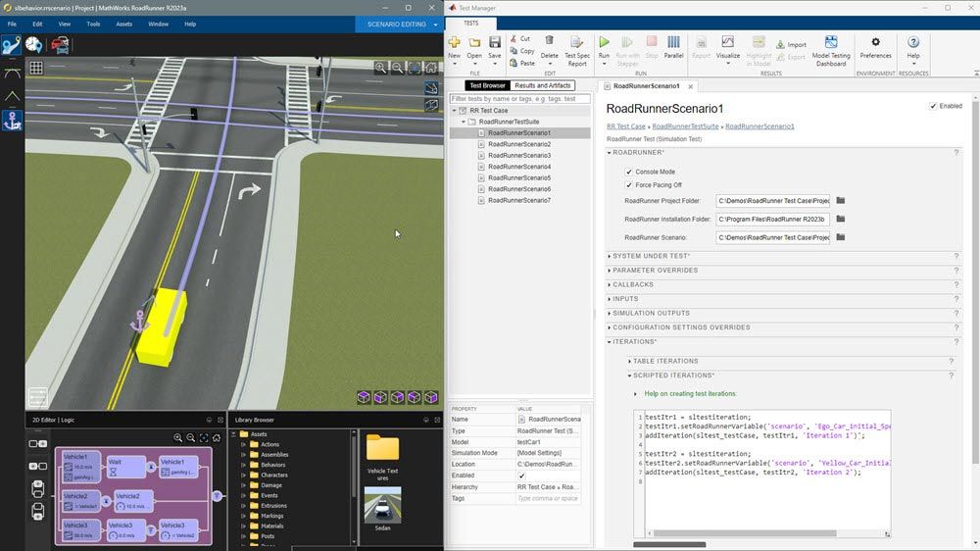Click the RoadRunnerTestSuite breadcrumb link
The image size is (980, 551).
[x=685, y=126]
